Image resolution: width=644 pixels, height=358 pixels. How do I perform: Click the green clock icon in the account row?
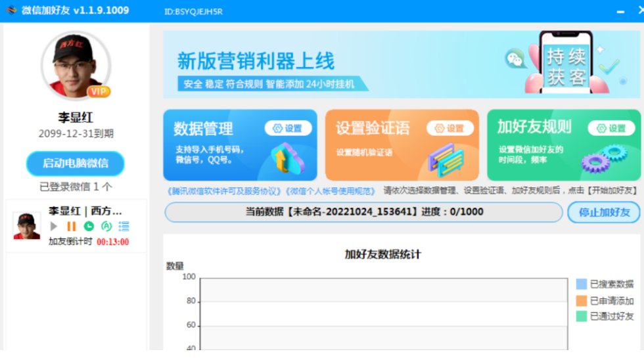pyautogui.click(x=89, y=226)
